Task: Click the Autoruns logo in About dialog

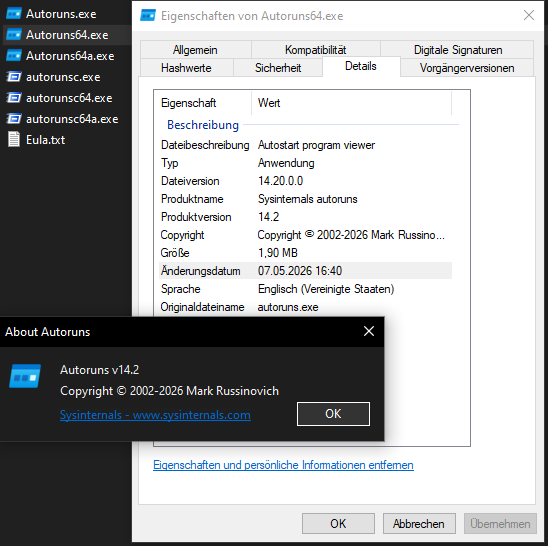Action: click(x=25, y=376)
